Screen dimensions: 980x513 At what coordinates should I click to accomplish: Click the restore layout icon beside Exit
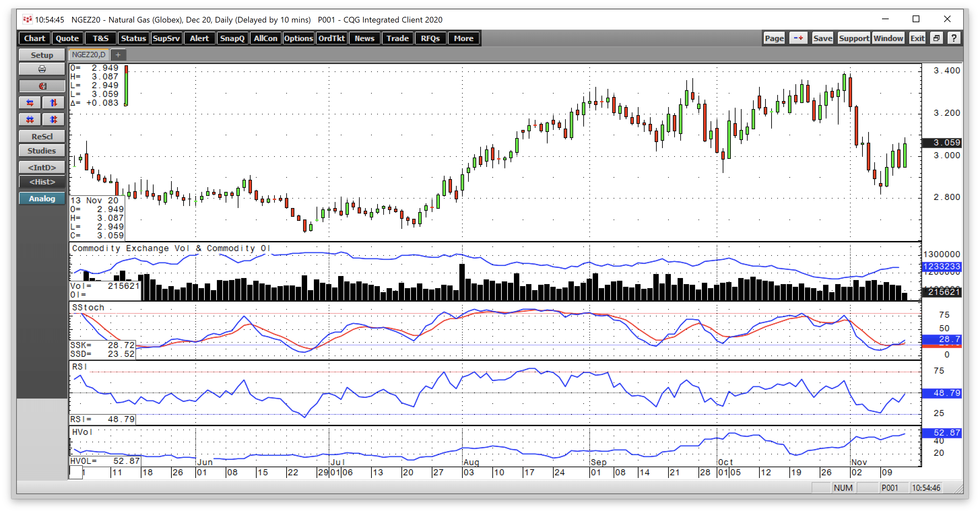click(936, 38)
